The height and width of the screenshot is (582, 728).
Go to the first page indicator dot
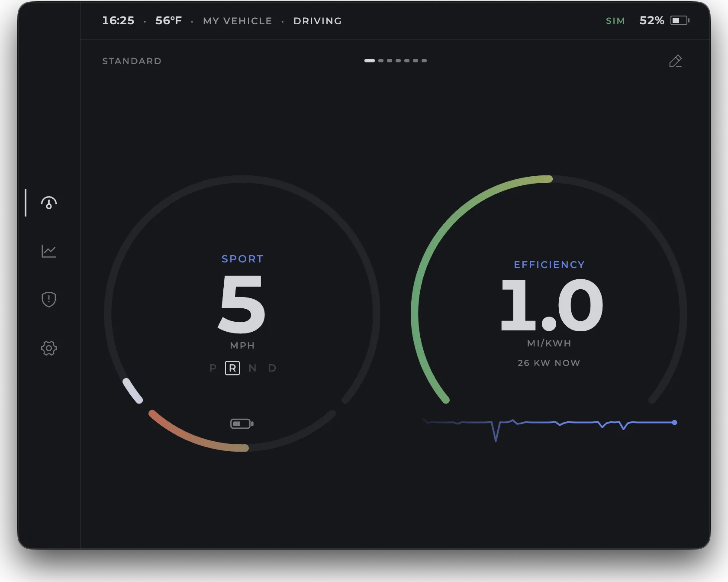(x=370, y=61)
